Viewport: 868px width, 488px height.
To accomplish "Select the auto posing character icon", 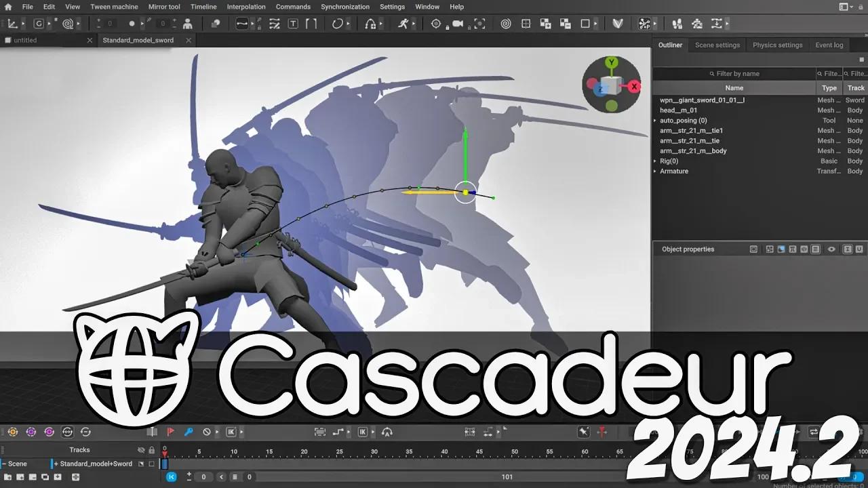I will tap(188, 24).
